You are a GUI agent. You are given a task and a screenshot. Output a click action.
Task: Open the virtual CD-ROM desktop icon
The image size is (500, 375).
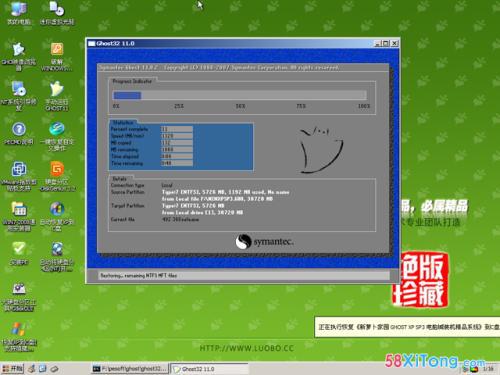[x=57, y=13]
